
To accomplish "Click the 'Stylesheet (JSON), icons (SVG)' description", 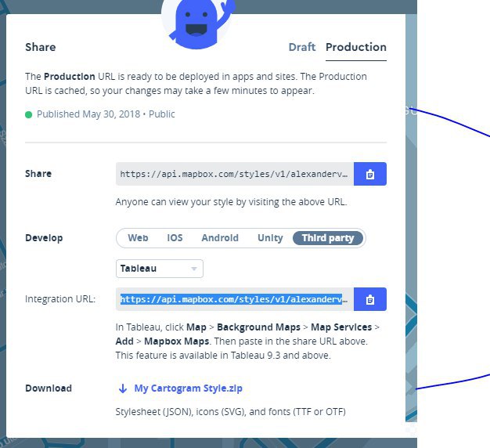I will (231, 411).
